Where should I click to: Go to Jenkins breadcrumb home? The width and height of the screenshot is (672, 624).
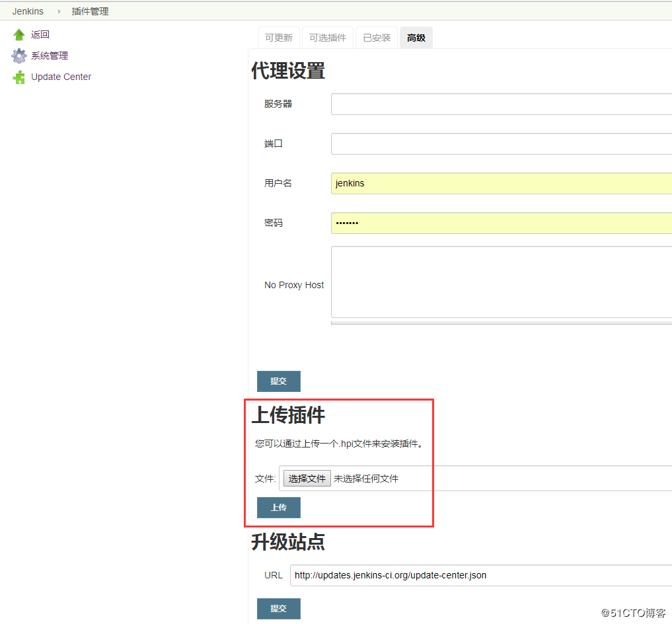(x=28, y=12)
